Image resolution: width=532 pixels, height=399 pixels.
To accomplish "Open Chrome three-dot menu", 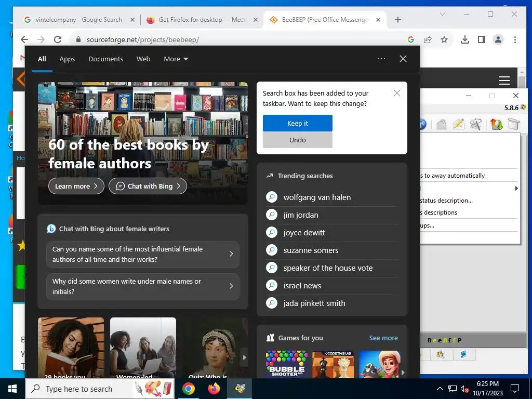I will click(x=515, y=39).
